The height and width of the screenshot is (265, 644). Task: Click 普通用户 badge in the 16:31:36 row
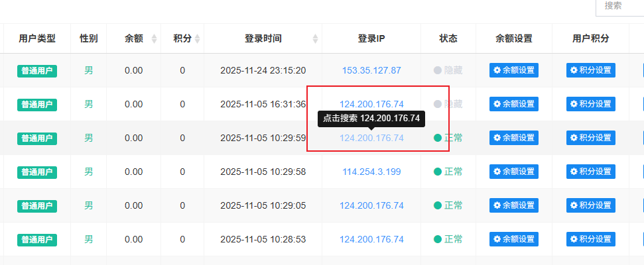point(37,105)
